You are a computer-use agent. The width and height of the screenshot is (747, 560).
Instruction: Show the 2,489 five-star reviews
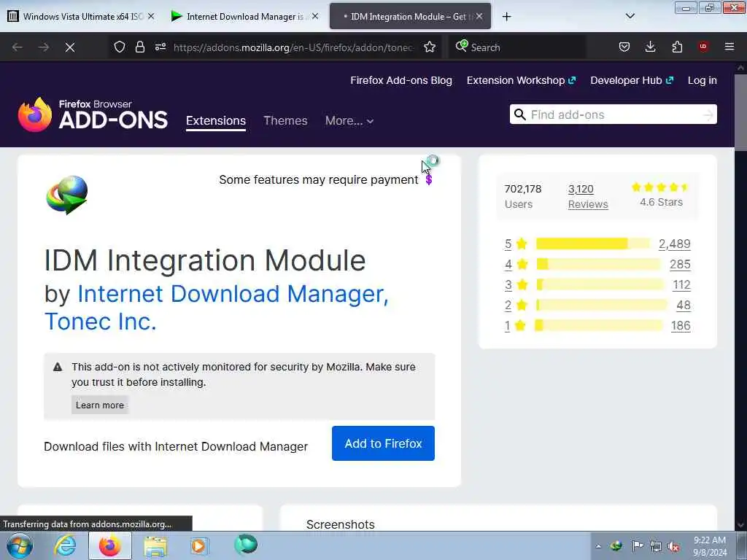(674, 244)
